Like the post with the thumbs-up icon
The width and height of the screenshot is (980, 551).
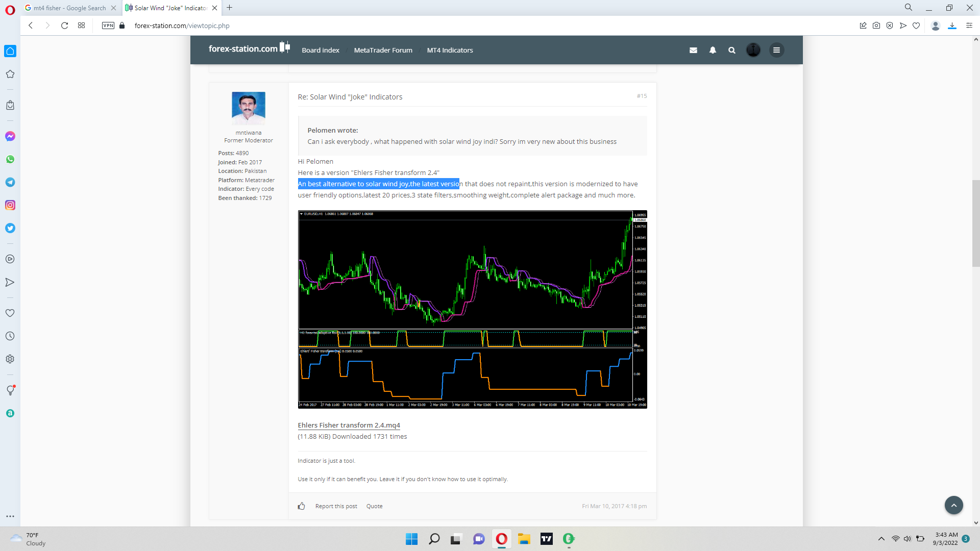point(302,506)
